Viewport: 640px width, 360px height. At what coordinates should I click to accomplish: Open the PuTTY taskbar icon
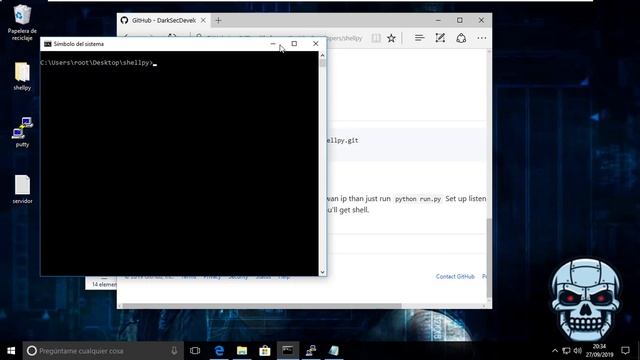click(x=311, y=351)
